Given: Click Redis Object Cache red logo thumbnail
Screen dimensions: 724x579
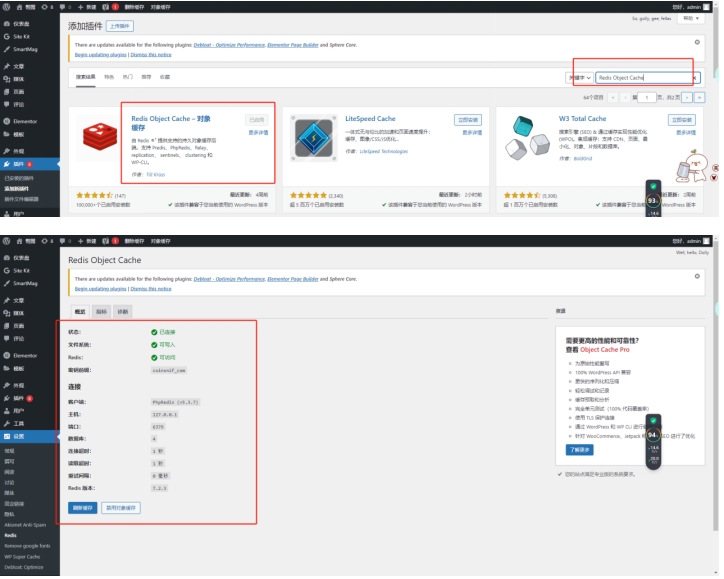Looking at the screenshot, I should point(99,138).
